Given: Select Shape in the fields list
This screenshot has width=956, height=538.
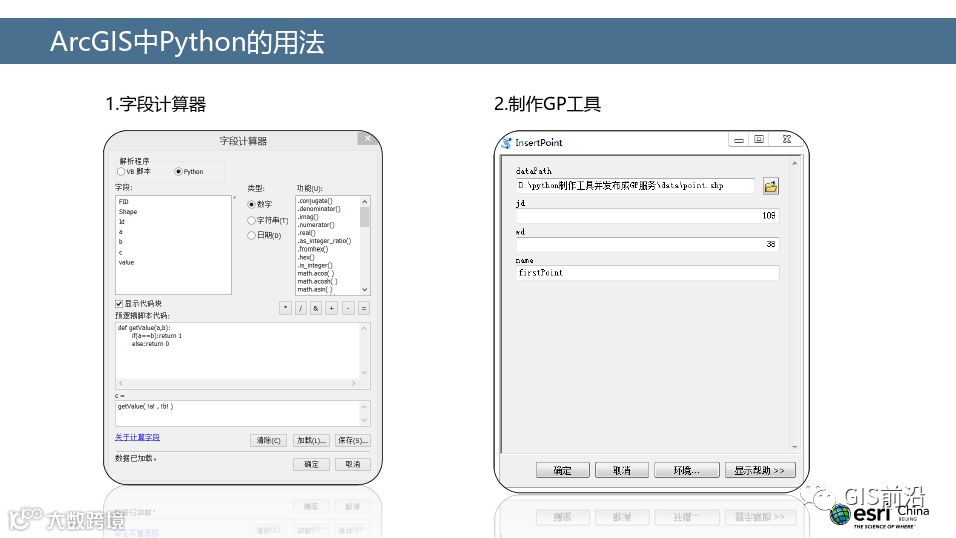Looking at the screenshot, I should [128, 212].
